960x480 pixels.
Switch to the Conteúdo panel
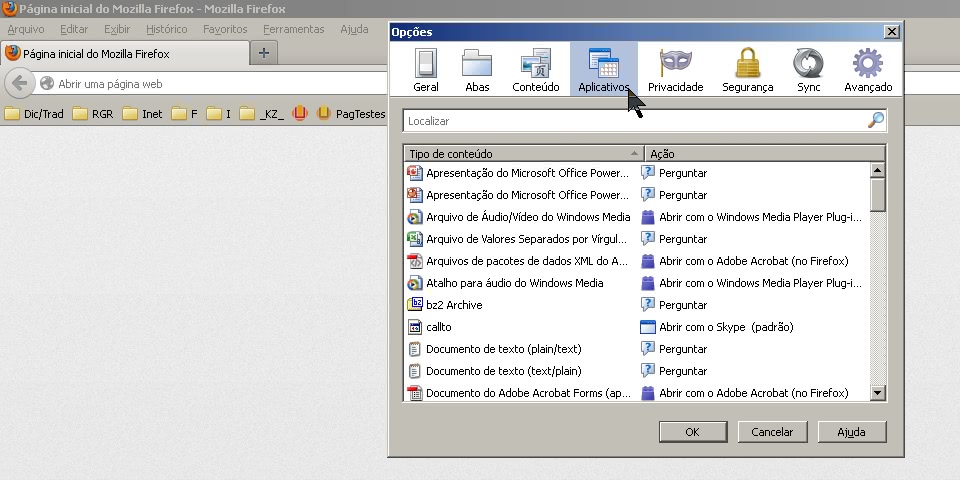pyautogui.click(x=536, y=70)
